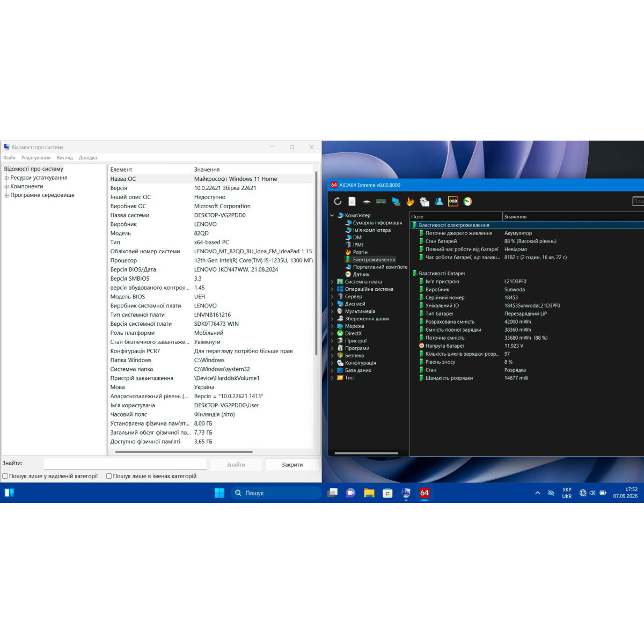The height and width of the screenshot is (644, 644).
Task: Open System Information taskbar icon
Action: [406, 493]
